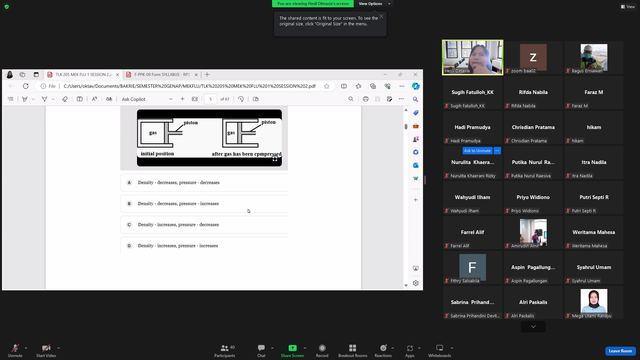Open Whiteboards

(x=440, y=350)
